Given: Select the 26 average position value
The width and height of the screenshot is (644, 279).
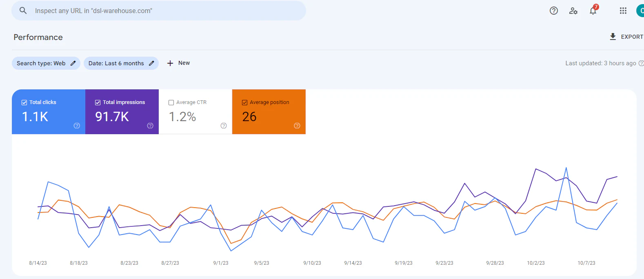Looking at the screenshot, I should click(x=249, y=117).
